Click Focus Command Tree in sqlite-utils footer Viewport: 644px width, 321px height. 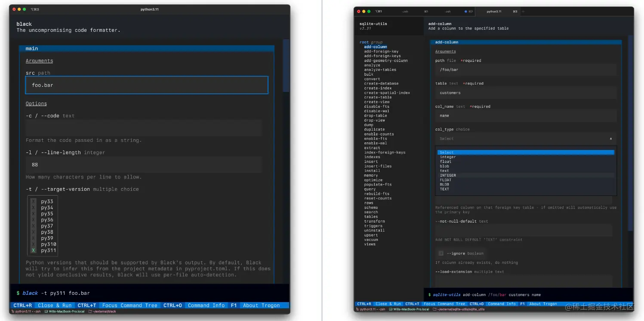pos(444,304)
